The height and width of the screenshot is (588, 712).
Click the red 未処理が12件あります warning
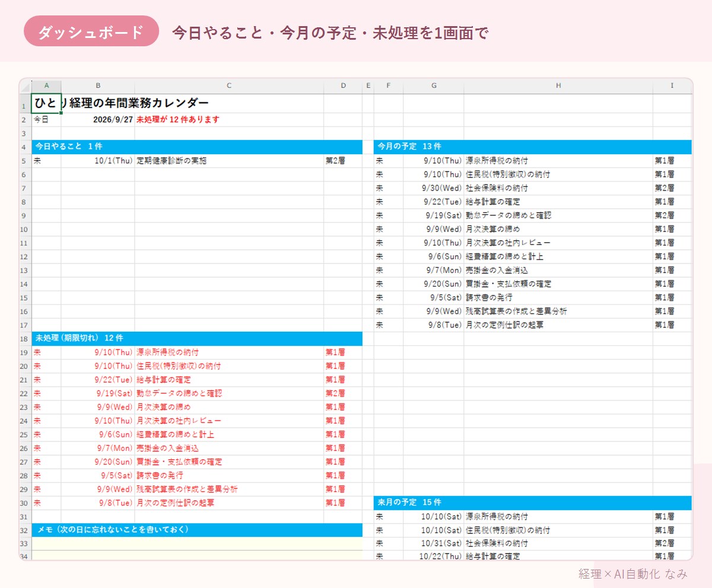click(178, 119)
